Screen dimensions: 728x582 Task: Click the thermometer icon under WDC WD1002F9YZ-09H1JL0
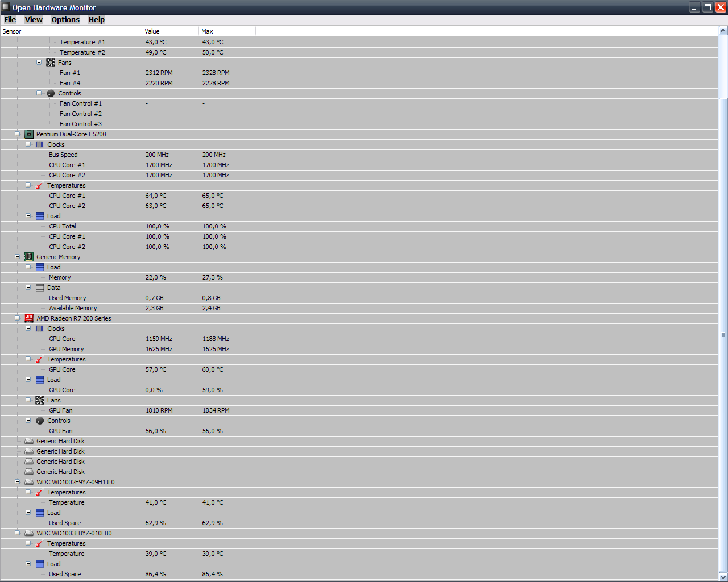[x=39, y=492]
